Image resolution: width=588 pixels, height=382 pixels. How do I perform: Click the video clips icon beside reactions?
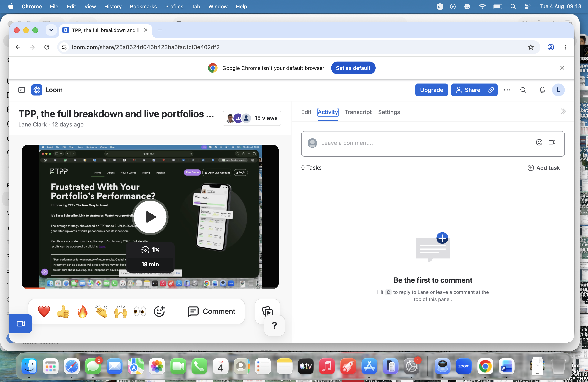[x=267, y=311]
